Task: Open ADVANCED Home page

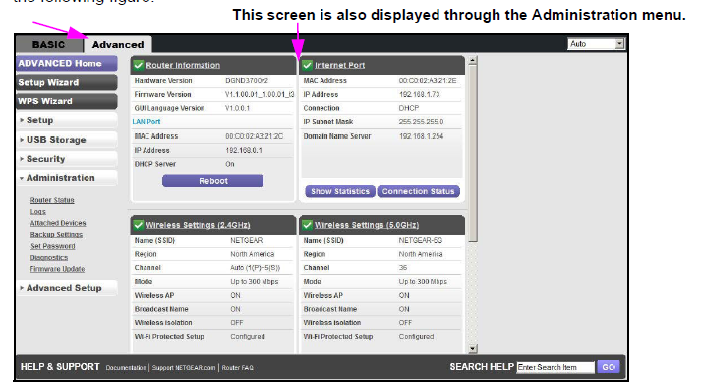Action: click(x=67, y=63)
